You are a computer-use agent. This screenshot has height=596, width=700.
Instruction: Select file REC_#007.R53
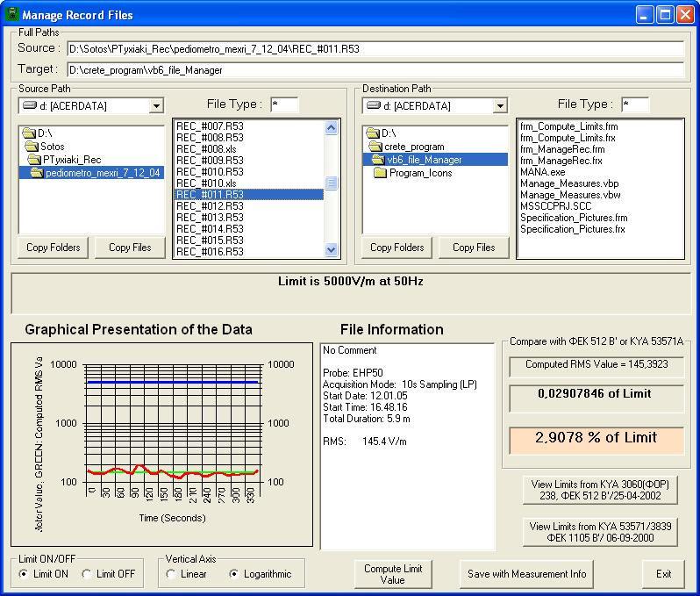210,126
